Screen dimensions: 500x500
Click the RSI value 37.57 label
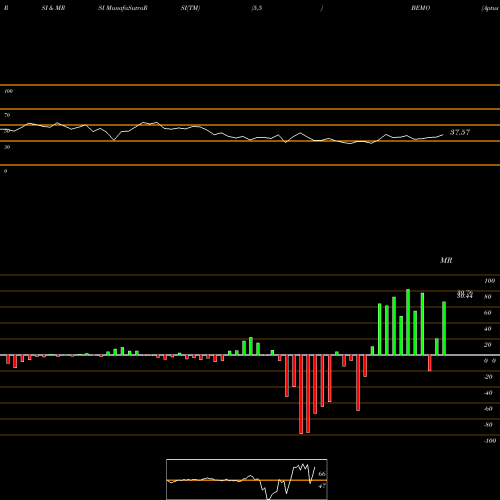coord(460,132)
